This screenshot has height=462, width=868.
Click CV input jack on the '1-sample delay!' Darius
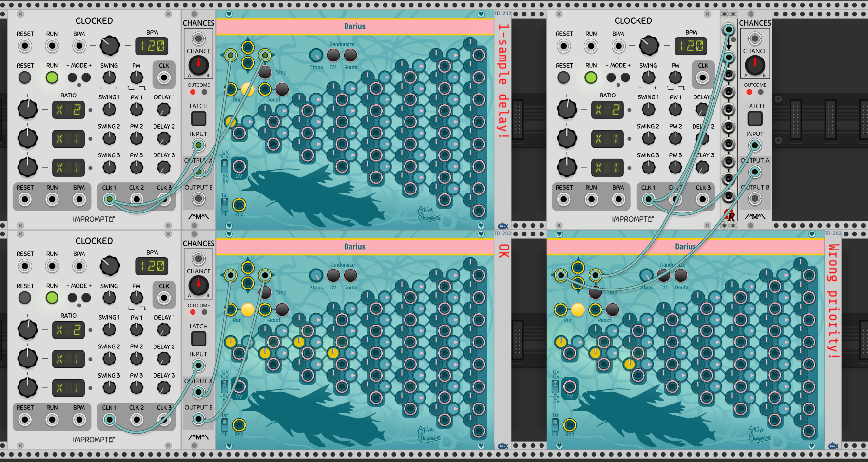[x=239, y=166]
